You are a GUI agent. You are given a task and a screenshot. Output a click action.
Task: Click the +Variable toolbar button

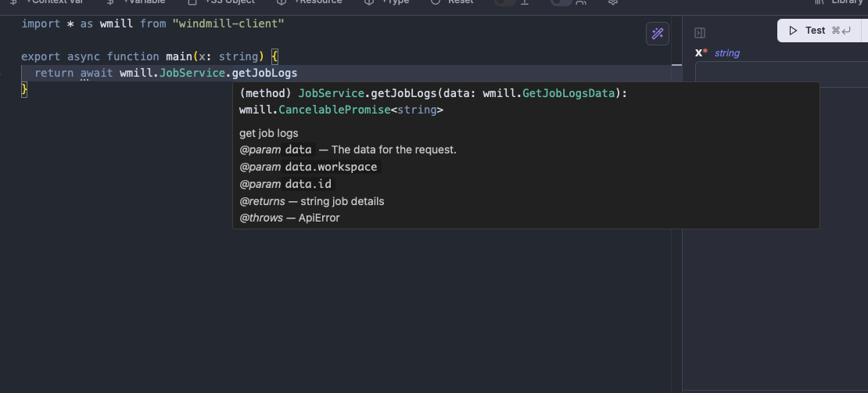(135, 2)
